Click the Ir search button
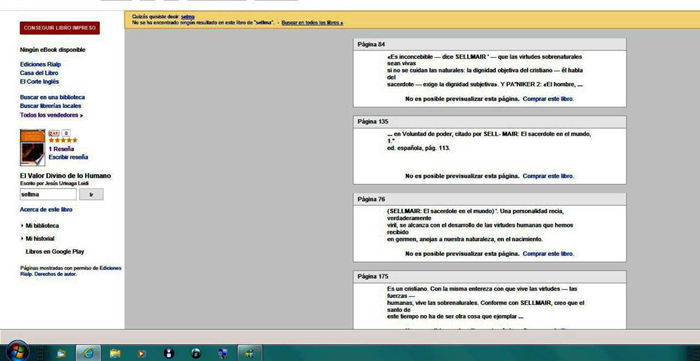 click(92, 195)
